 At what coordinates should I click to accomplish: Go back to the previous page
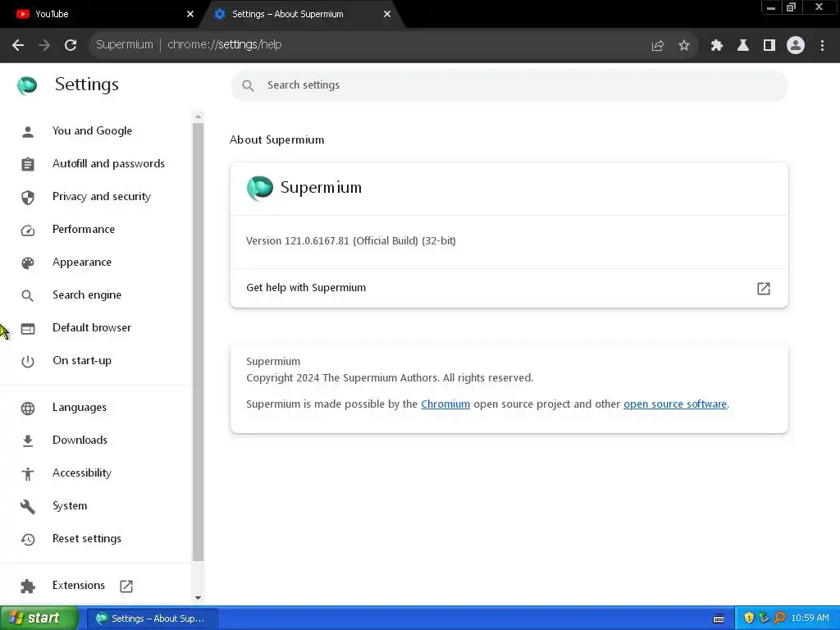click(18, 45)
